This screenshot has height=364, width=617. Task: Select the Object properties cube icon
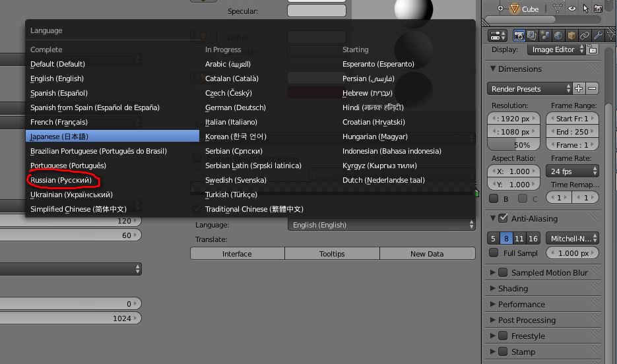pyautogui.click(x=571, y=36)
